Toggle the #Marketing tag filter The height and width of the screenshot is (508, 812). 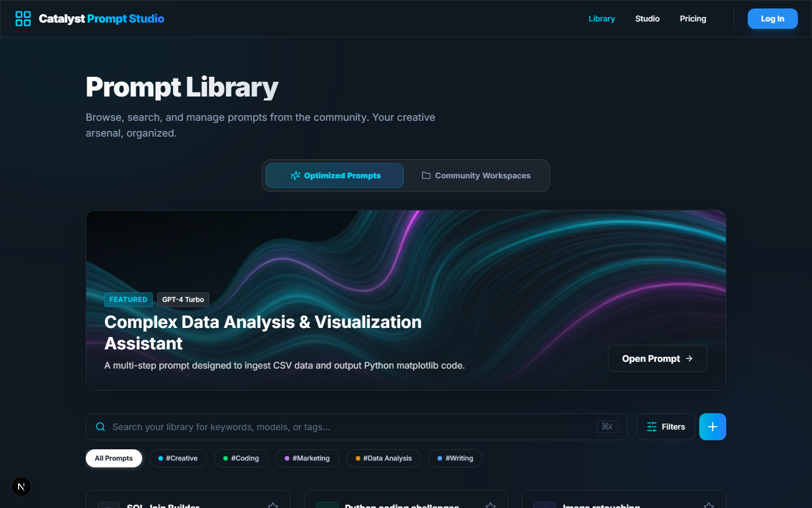307,458
